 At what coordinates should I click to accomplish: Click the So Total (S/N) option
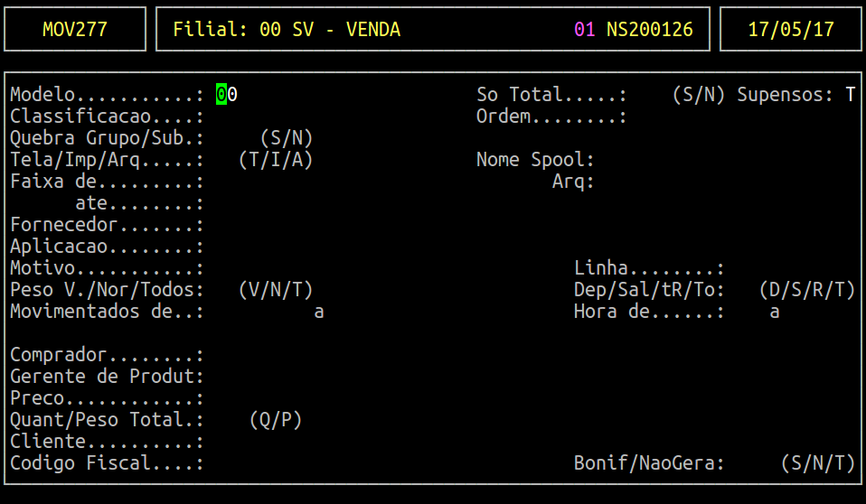click(x=698, y=95)
